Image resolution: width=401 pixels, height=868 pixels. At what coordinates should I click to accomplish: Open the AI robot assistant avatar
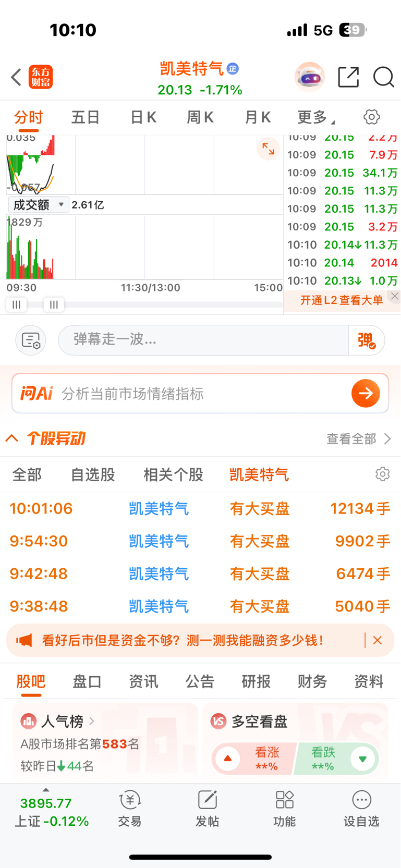pos(310,77)
